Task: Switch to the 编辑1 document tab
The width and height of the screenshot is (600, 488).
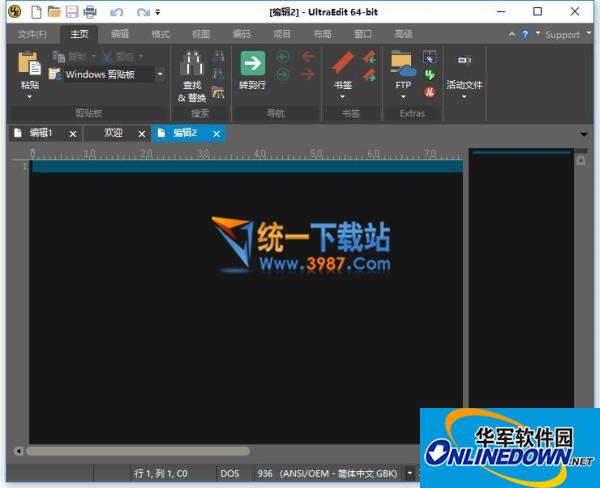Action: (x=40, y=133)
